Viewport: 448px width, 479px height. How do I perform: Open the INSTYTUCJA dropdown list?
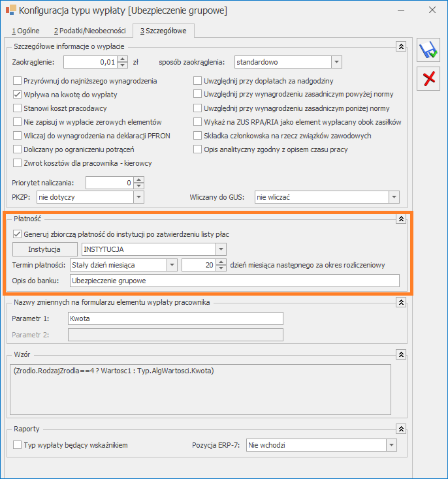tap(221, 249)
